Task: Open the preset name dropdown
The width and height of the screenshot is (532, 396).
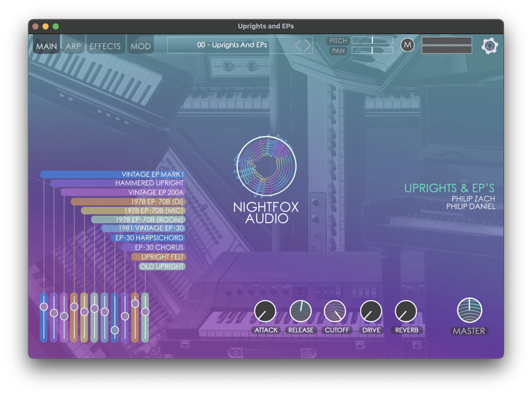Action: click(x=232, y=45)
